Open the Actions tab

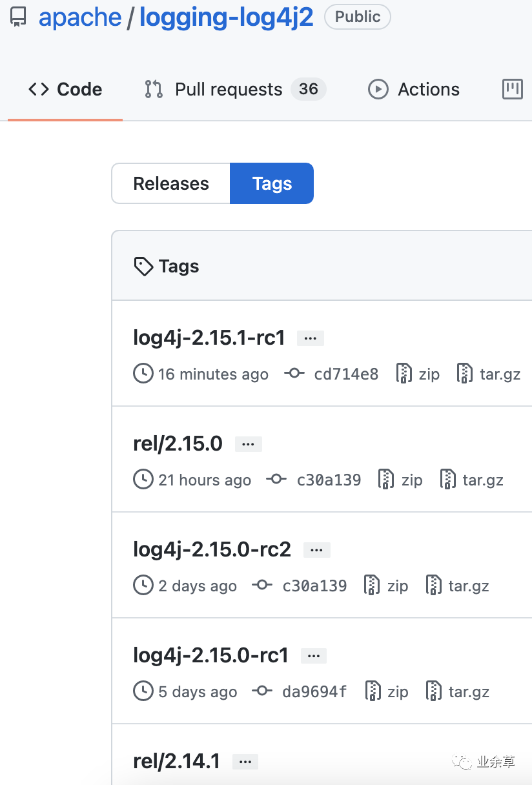[414, 89]
